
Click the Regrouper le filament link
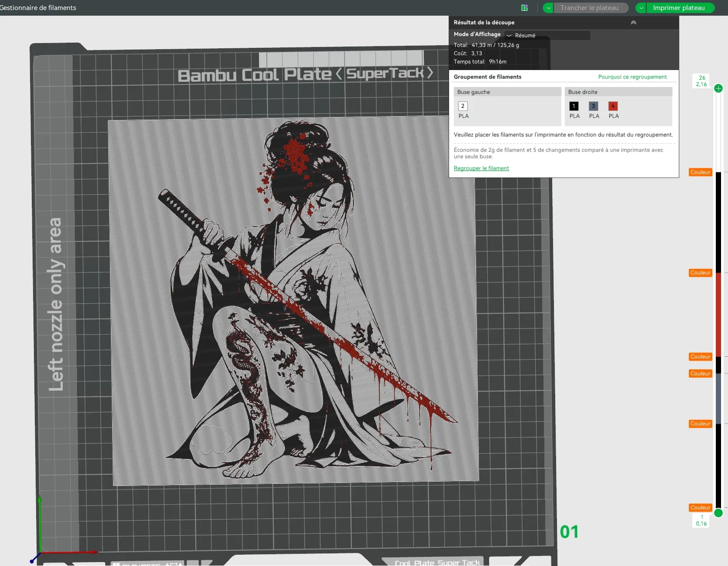pyautogui.click(x=481, y=168)
